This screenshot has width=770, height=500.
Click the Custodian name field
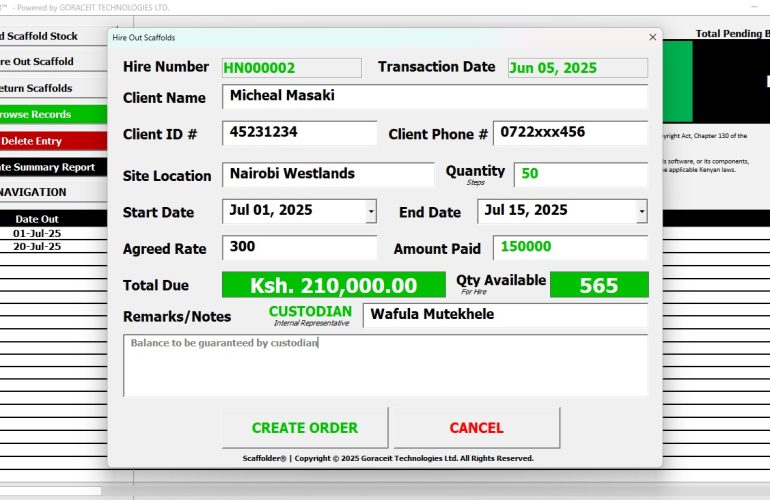(504, 315)
